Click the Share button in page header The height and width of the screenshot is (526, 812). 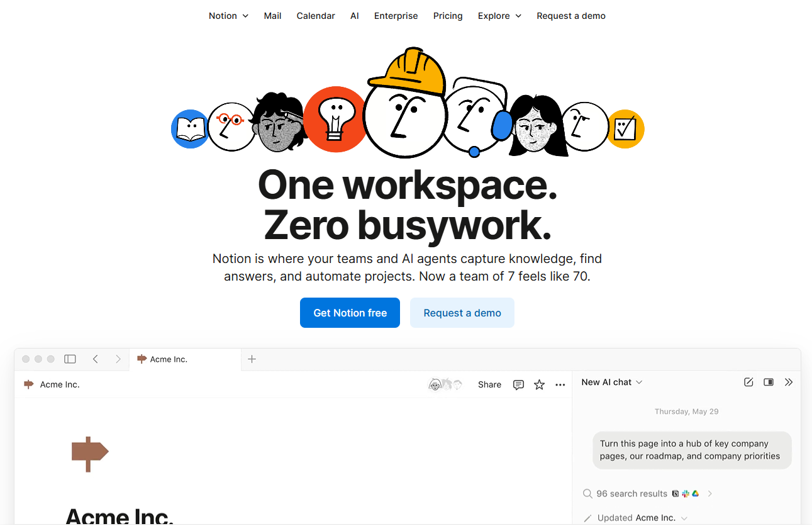(x=489, y=385)
